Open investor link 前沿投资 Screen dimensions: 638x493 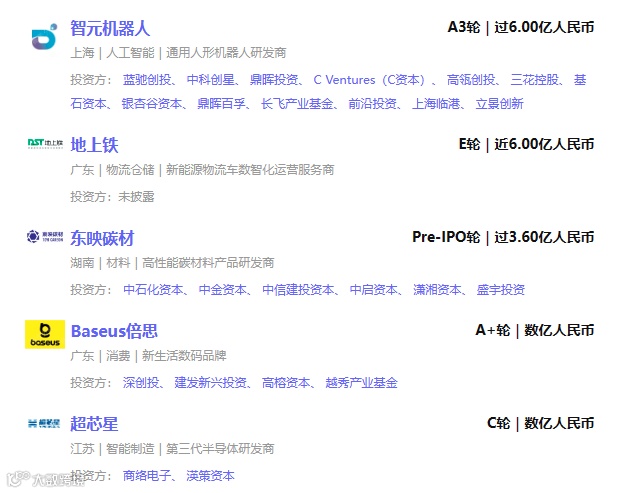[372, 104]
